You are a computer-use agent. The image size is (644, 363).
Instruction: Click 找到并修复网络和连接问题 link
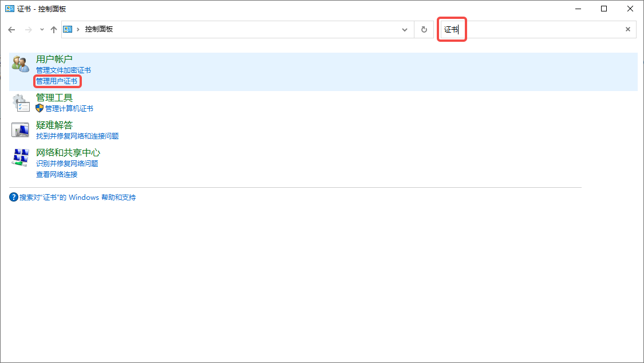click(77, 136)
